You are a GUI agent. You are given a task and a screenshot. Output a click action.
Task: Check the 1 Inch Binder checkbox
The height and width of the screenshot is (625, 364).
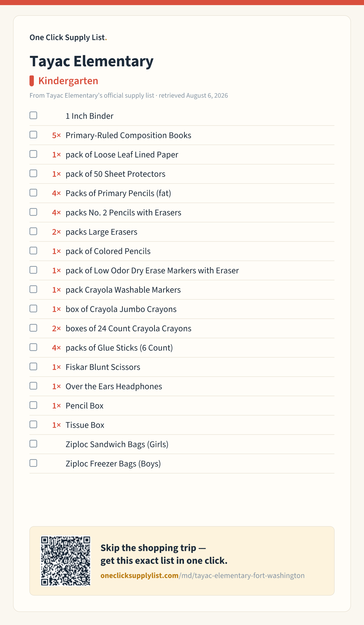coord(33,115)
